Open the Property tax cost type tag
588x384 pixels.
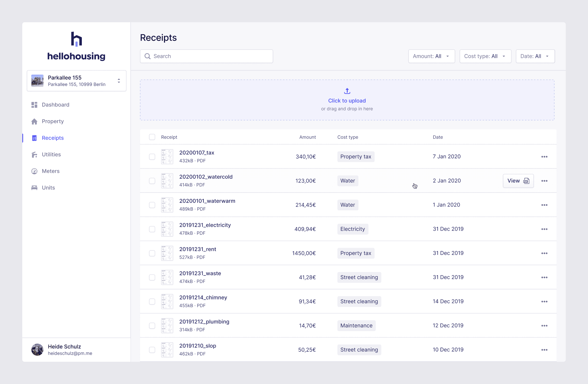(x=356, y=156)
